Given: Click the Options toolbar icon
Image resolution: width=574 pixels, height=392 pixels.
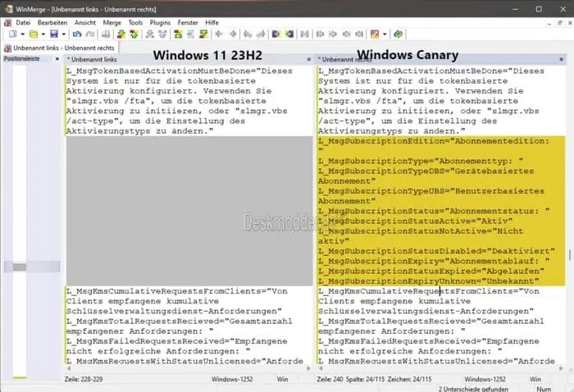Looking at the screenshot, I should coord(375,34).
